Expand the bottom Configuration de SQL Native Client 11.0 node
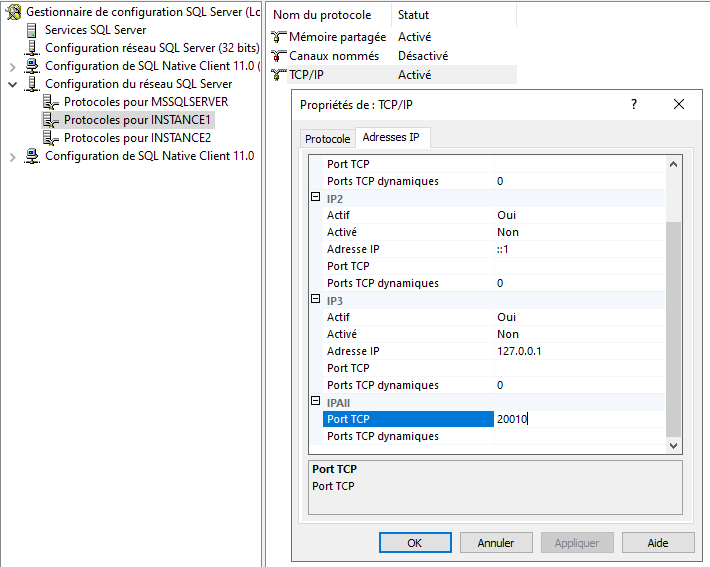Screen dimensions: 710x567 coord(13,157)
